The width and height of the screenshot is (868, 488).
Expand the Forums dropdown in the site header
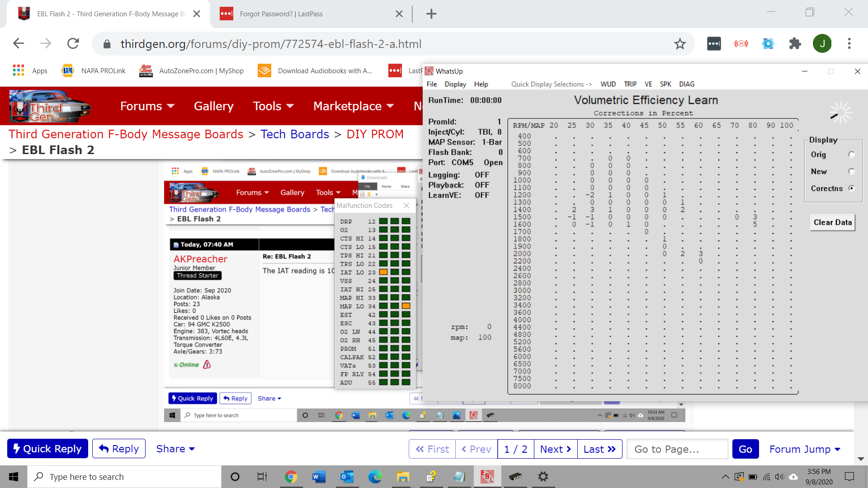(x=147, y=106)
